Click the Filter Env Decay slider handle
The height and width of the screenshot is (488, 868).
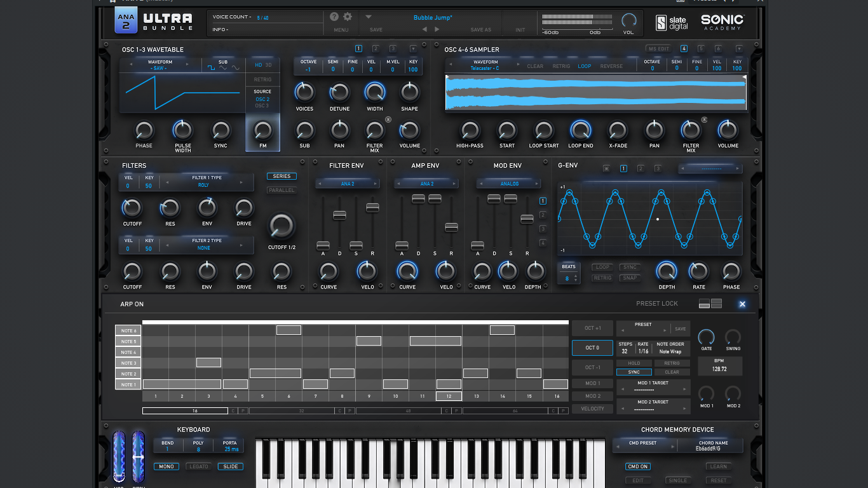[339, 215]
